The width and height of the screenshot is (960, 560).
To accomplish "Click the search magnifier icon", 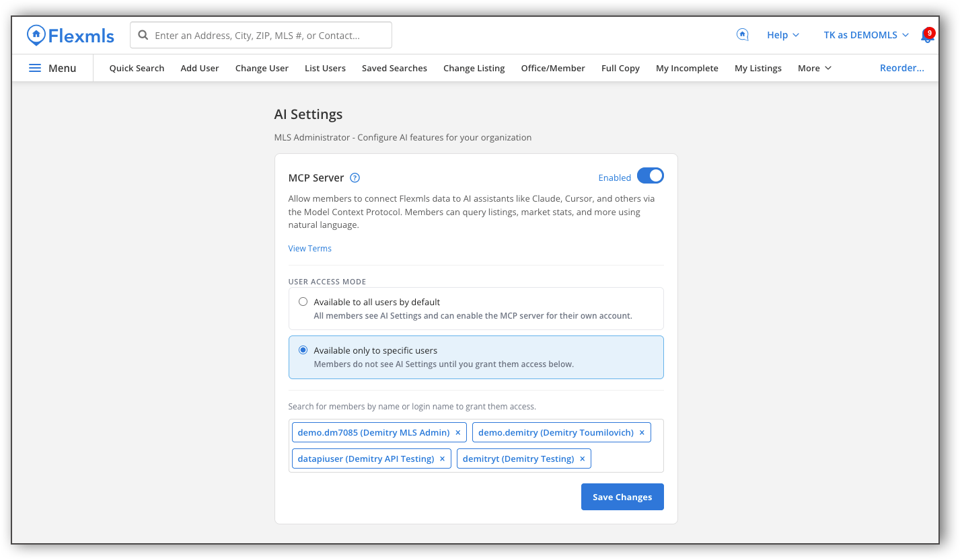I will click(143, 35).
